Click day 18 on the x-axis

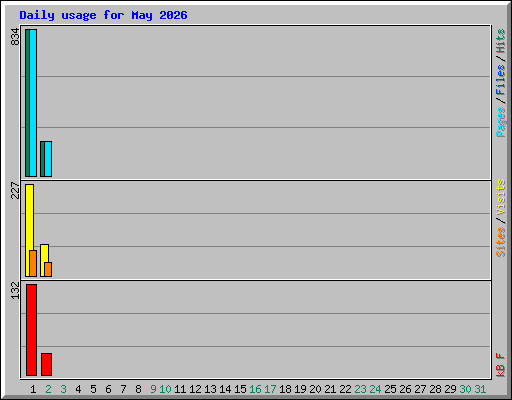pos(285,389)
